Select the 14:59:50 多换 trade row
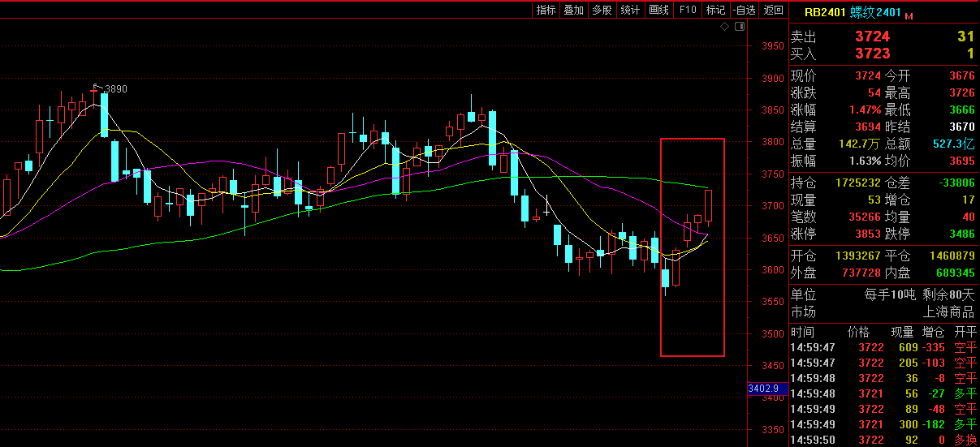Screen dimensions: 980x447 tap(883, 440)
